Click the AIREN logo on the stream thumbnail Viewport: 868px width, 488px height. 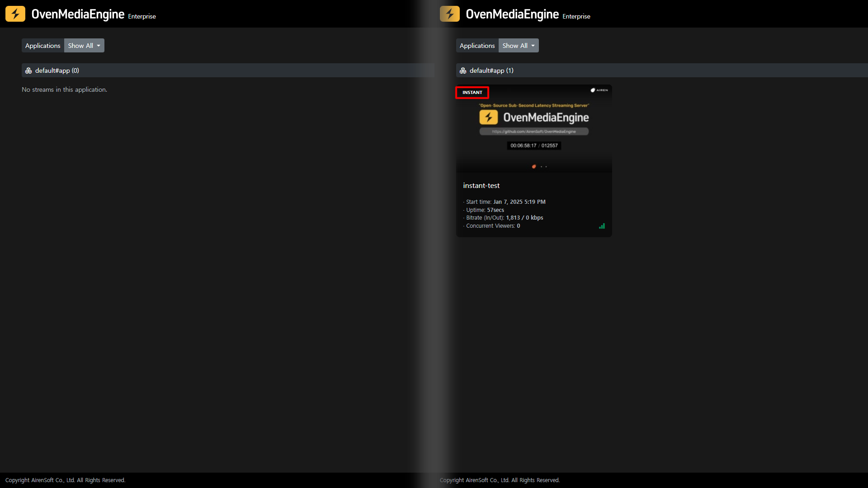(599, 90)
